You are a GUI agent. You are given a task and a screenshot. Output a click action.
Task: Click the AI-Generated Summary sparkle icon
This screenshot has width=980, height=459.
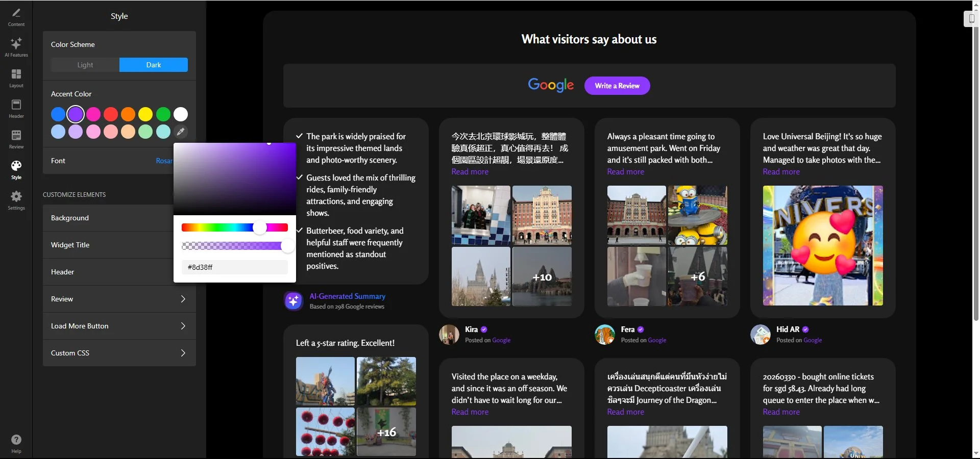click(x=293, y=301)
